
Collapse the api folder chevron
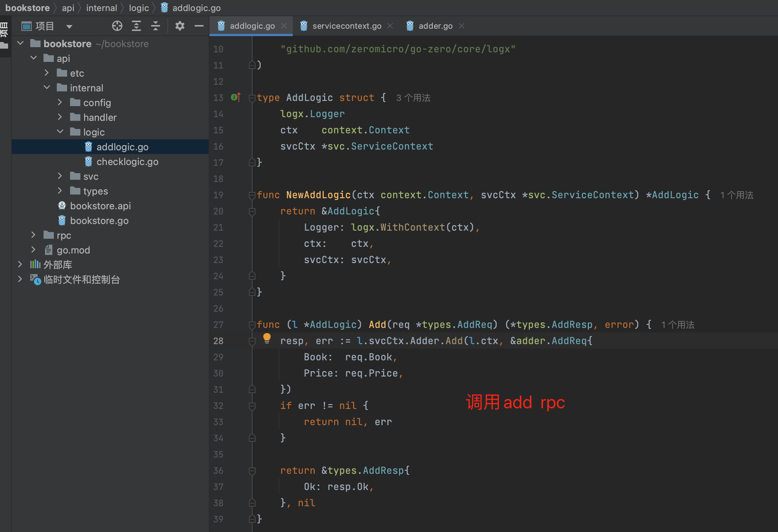click(34, 58)
